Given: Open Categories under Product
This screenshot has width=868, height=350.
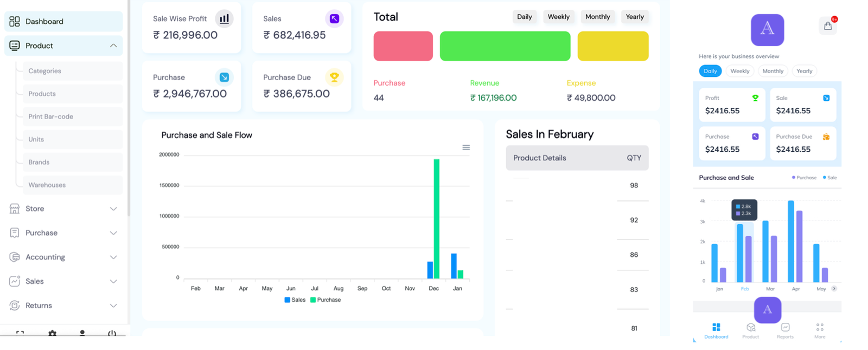Looking at the screenshot, I should 73,71.
